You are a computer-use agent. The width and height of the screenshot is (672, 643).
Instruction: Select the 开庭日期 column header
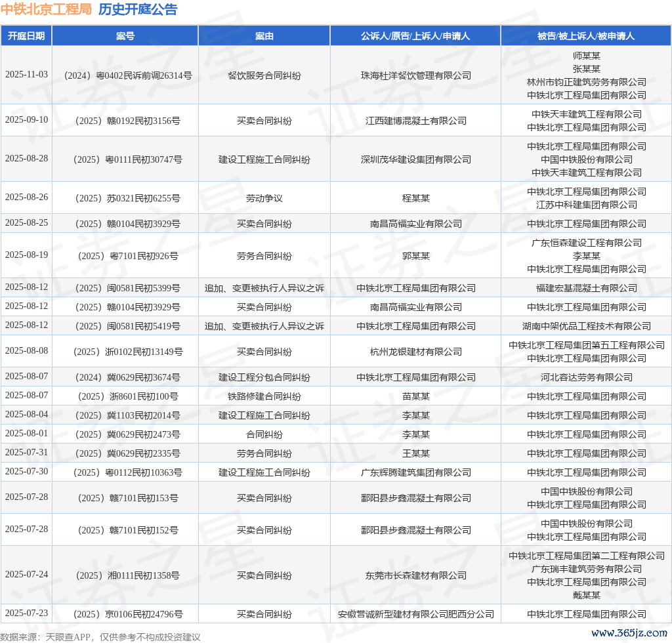pyautogui.click(x=26, y=36)
